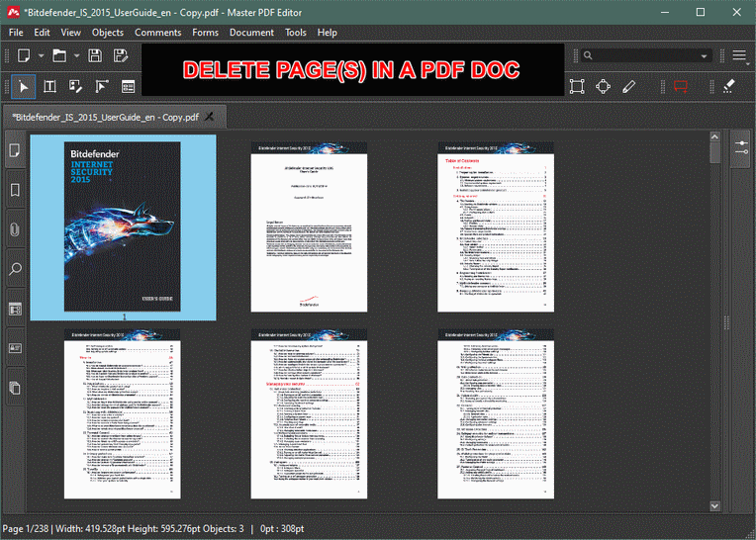Click the Page 1/238 status text

coord(26,528)
